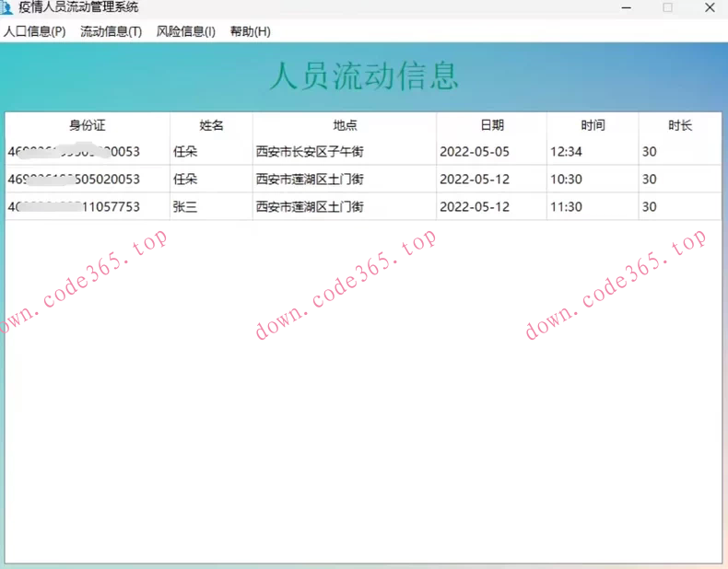Open the 人口信息(P) menu
728x569 pixels.
[34, 31]
